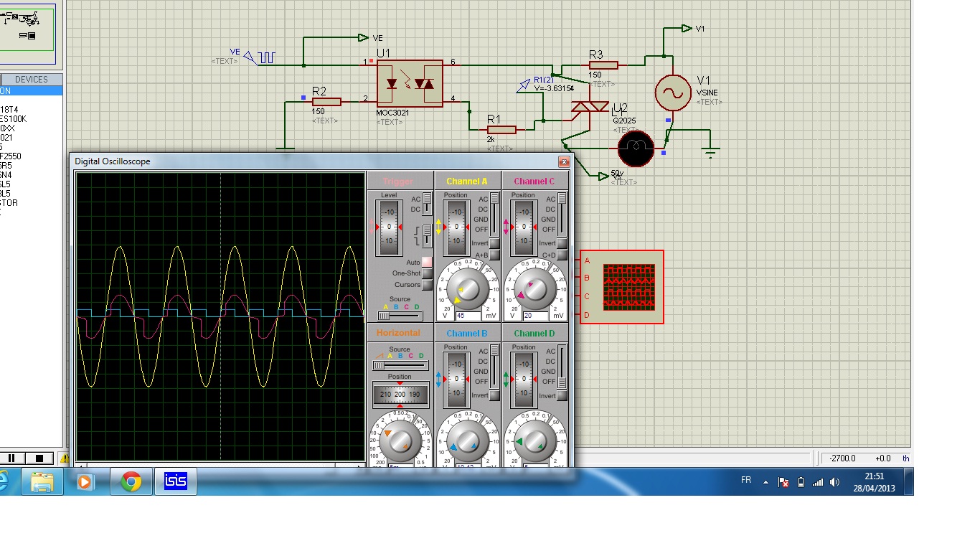This screenshot has height=551, width=980.
Task: Toggle Channel D Invert button
Action: (562, 396)
